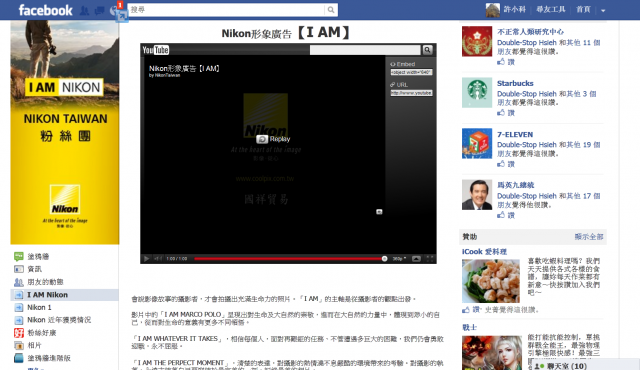Open the account dropdown arrow
The height and width of the screenshot is (370, 640).
tap(603, 11)
